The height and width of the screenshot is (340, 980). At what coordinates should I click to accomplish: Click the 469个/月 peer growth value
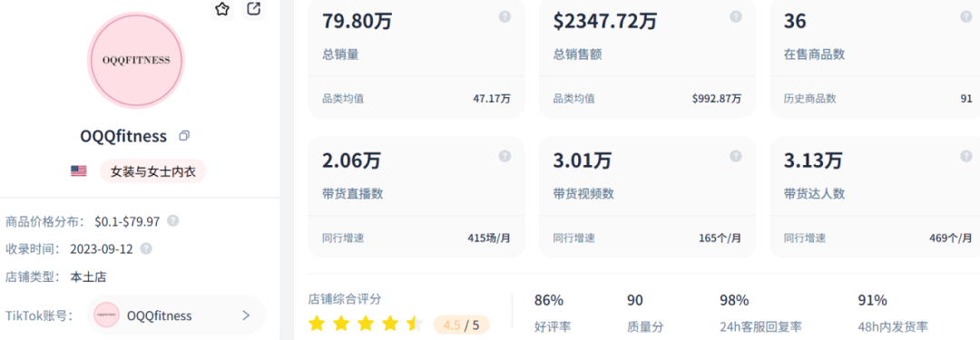point(951,238)
